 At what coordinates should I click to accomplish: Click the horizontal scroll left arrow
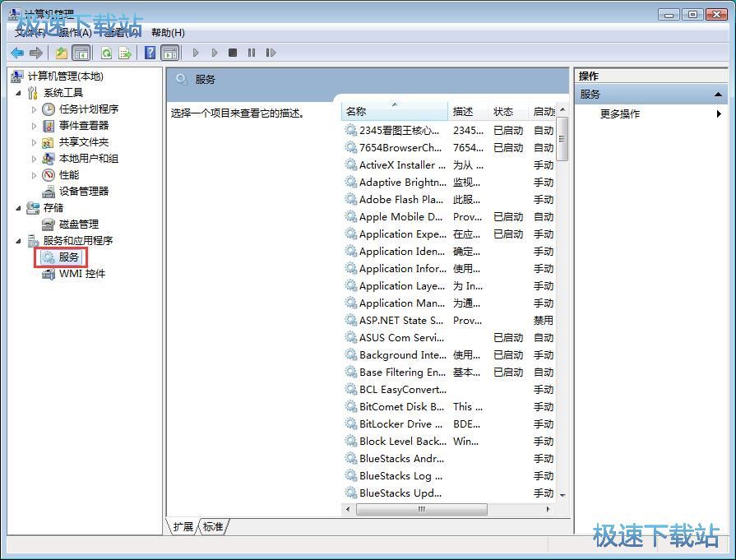pos(348,509)
